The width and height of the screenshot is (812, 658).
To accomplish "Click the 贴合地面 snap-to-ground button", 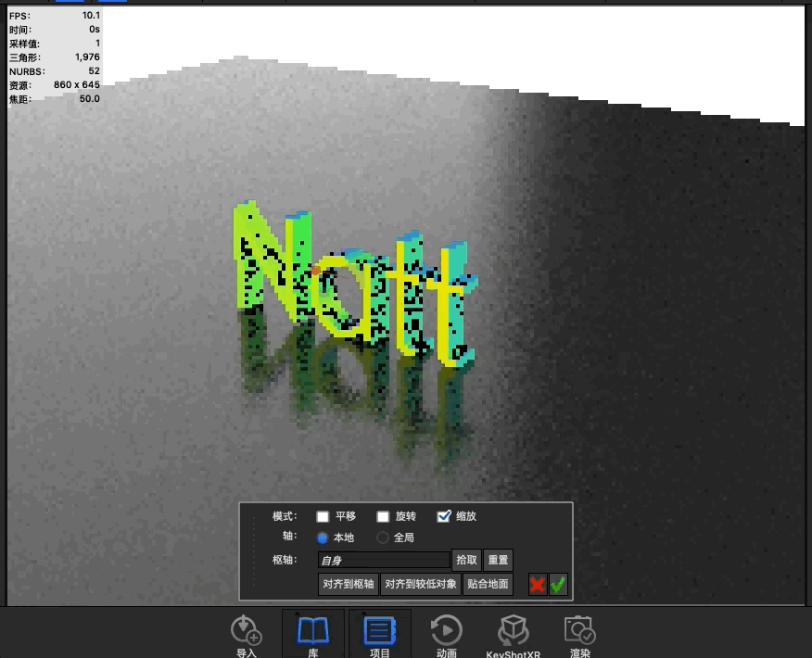I will (488, 585).
